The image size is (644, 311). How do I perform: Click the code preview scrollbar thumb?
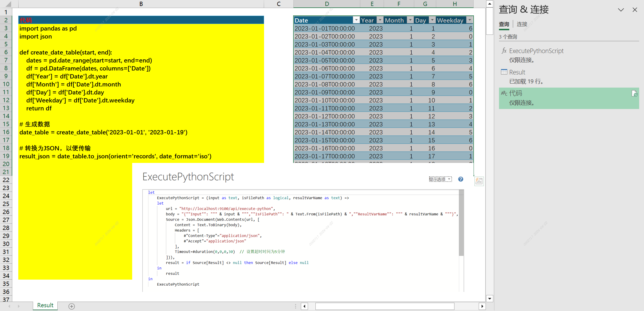click(x=461, y=223)
